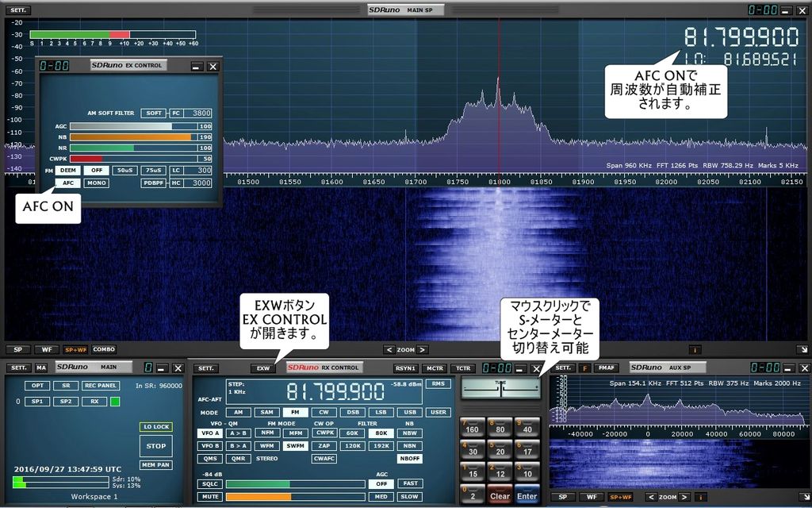Click the RSYN1 sync icon
The width and height of the screenshot is (812, 508).
tap(406, 368)
